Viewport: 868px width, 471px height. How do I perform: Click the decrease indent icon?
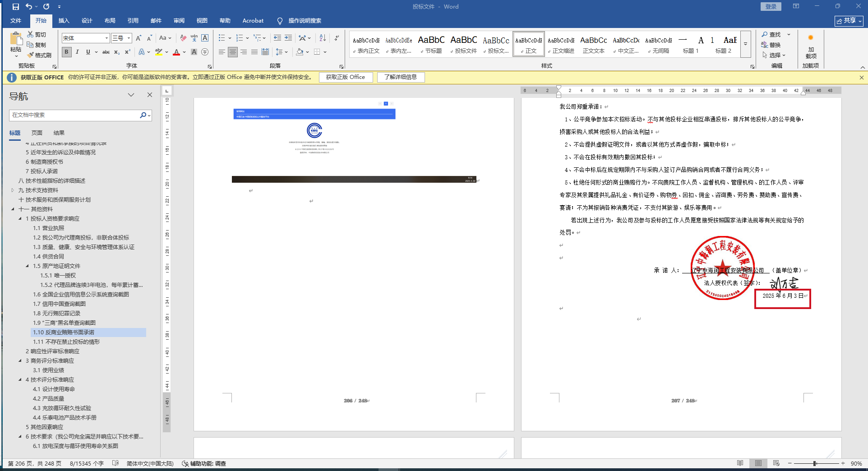coord(277,38)
